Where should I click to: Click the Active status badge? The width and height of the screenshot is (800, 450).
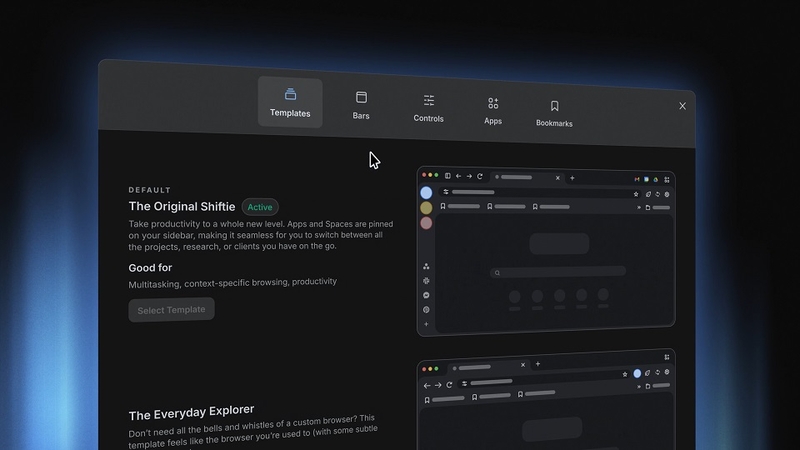coord(260,207)
